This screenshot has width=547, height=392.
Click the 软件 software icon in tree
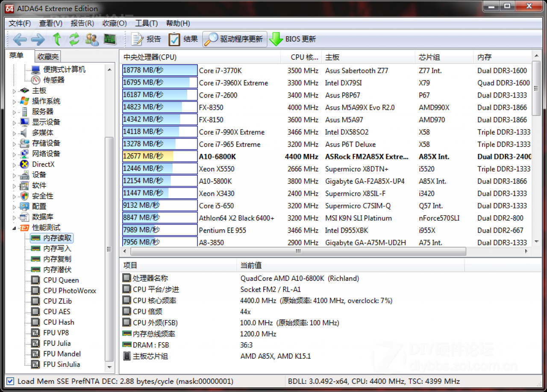(24, 185)
